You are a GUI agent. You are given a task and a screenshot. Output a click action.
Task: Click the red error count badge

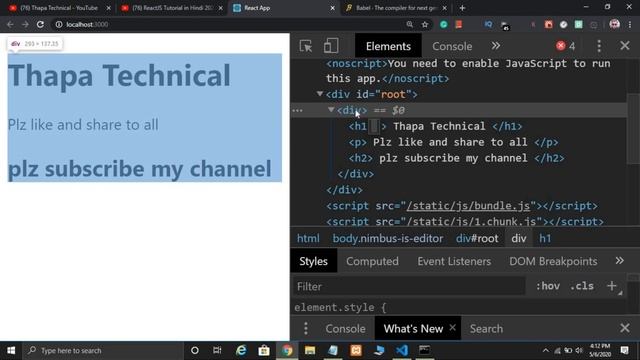(566, 46)
